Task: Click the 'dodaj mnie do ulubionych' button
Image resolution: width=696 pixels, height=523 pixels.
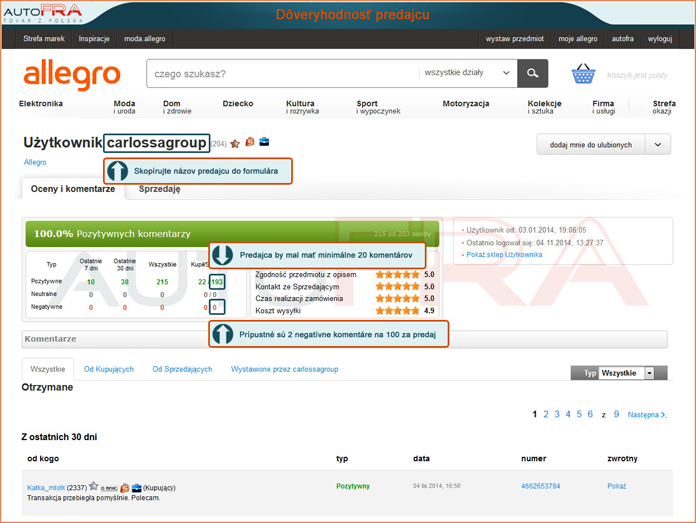Action: 591,145
